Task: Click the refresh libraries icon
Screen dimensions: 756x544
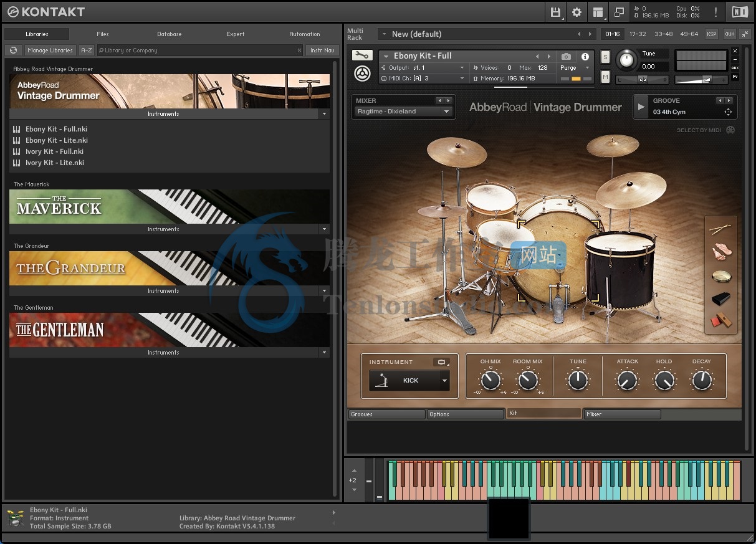Action: tap(13, 50)
